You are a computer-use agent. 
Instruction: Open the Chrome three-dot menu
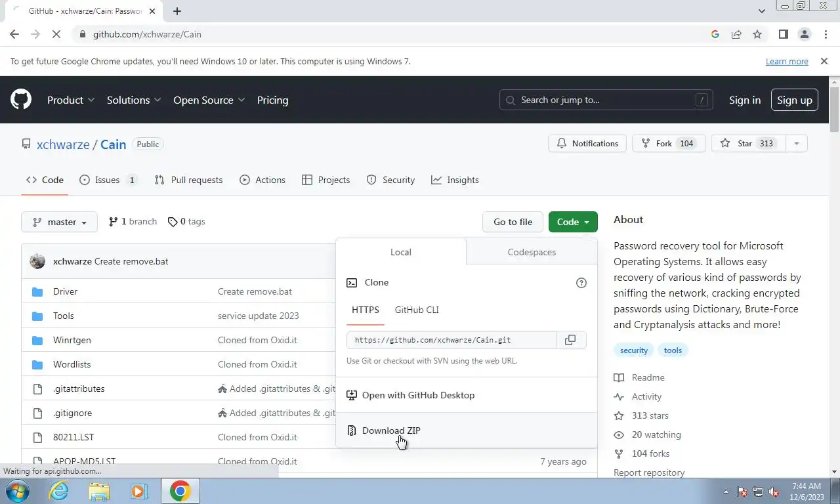pos(825,34)
